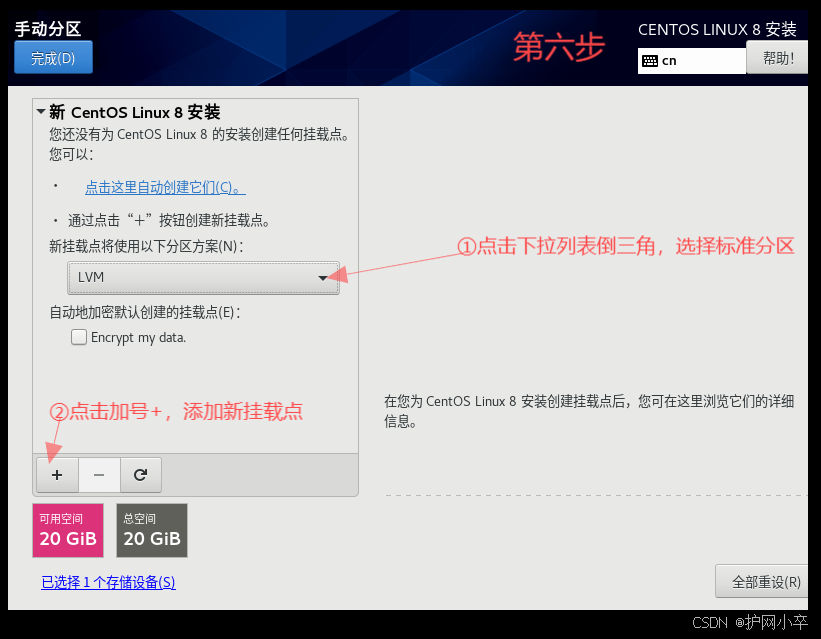Uncheck Encrypt my data by clicking its label
The image size is (821, 639).
coord(138,337)
